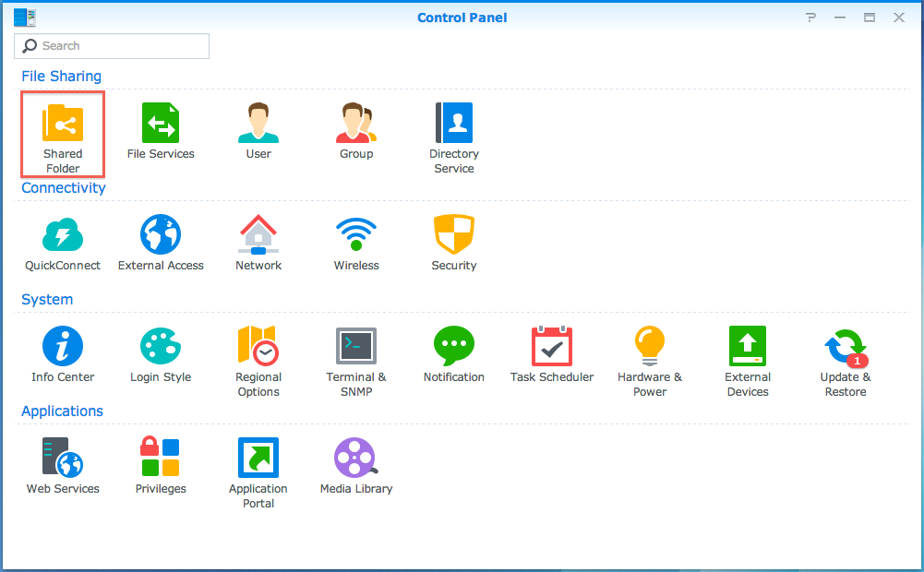The image size is (924, 572).
Task: Launch Directory Service settings
Action: pos(454,124)
